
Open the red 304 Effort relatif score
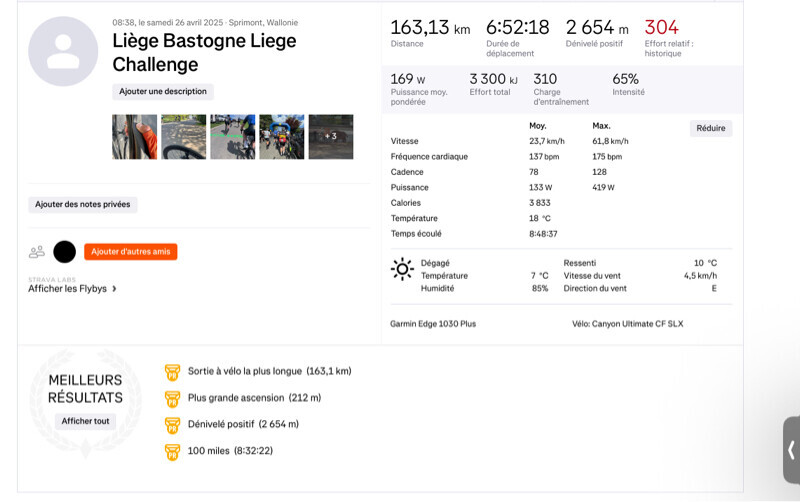click(x=661, y=28)
